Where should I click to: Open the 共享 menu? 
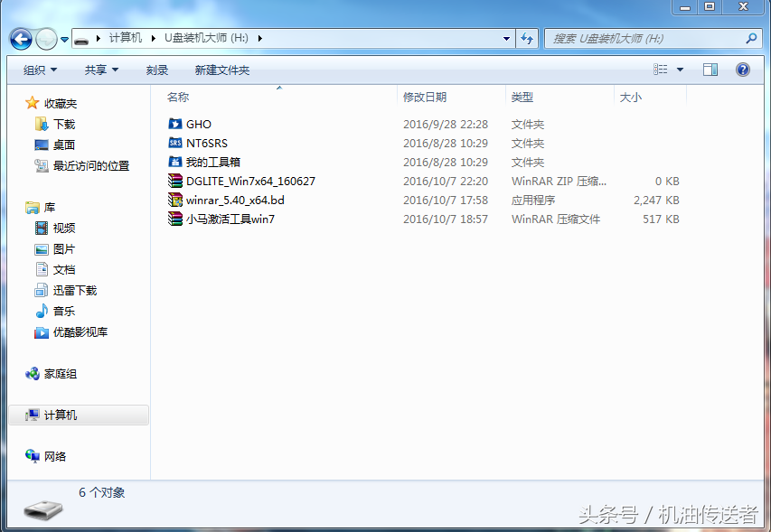(101, 70)
